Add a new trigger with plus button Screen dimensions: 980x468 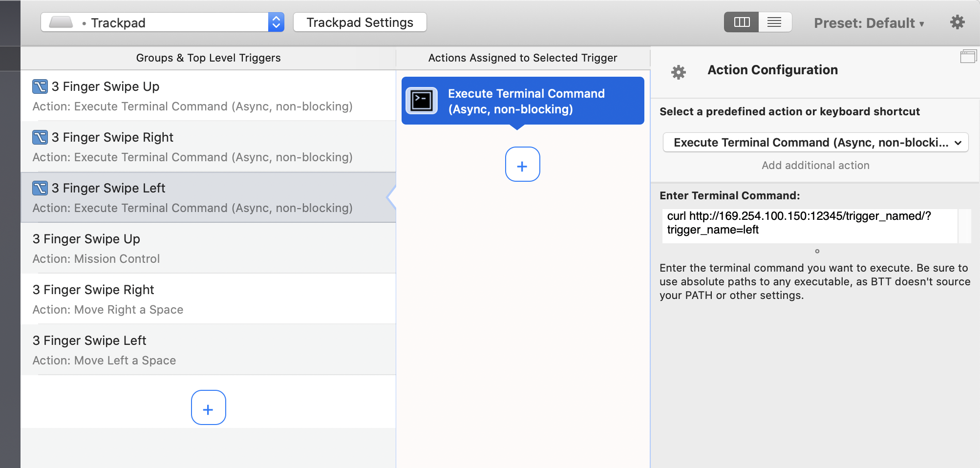[x=208, y=407]
